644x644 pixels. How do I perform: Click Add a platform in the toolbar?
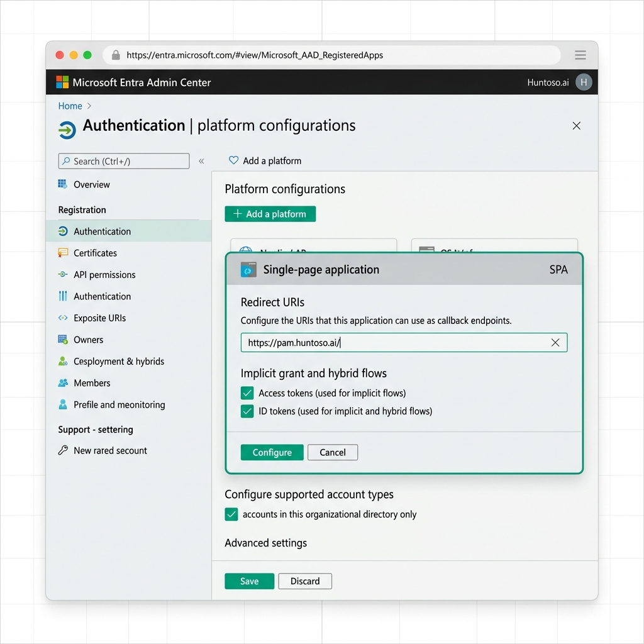coord(272,160)
